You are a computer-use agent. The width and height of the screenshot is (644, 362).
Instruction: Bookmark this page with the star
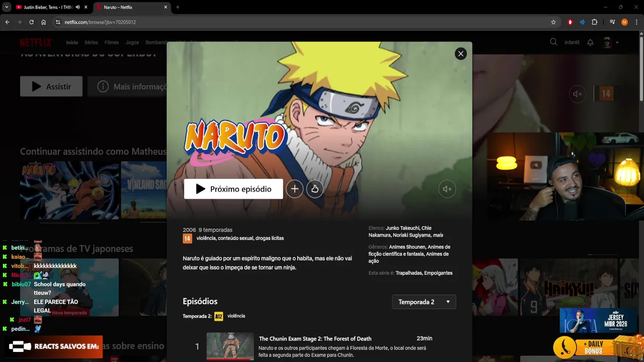click(553, 22)
